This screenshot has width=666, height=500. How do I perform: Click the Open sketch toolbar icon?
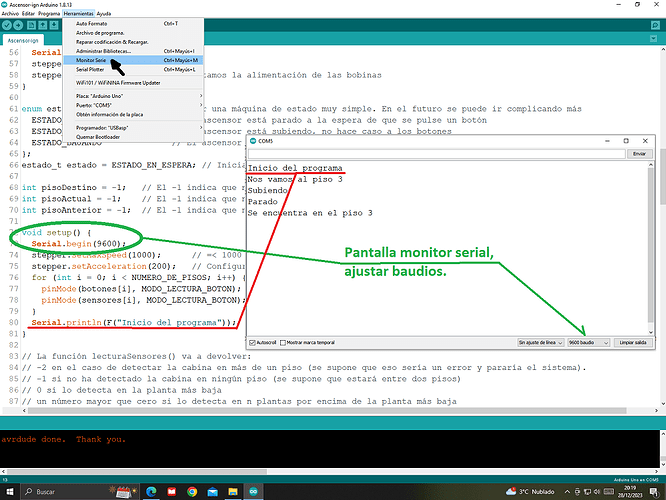click(42, 25)
